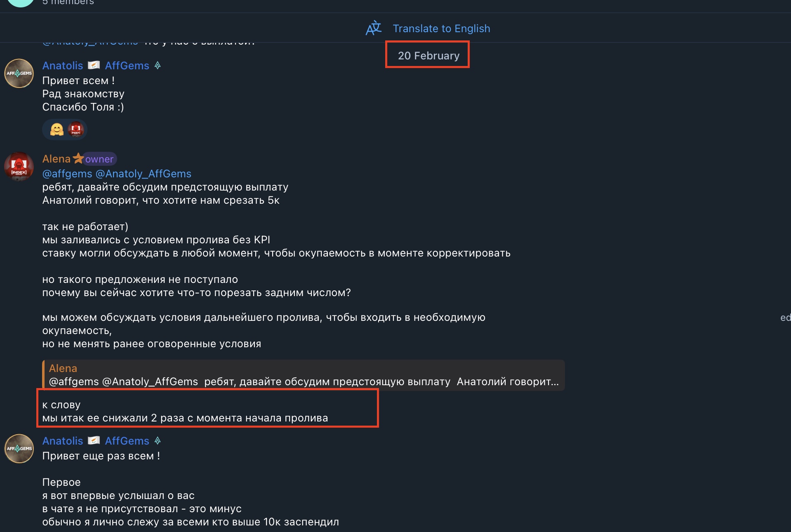Click the orange star icon next to Alena
The image size is (791, 532).
tap(78, 158)
